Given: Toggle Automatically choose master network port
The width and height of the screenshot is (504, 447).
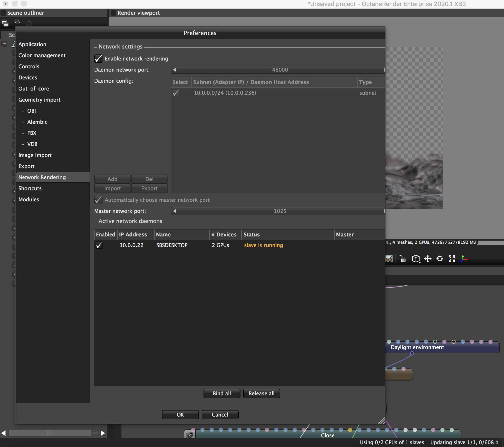Looking at the screenshot, I should click(98, 200).
